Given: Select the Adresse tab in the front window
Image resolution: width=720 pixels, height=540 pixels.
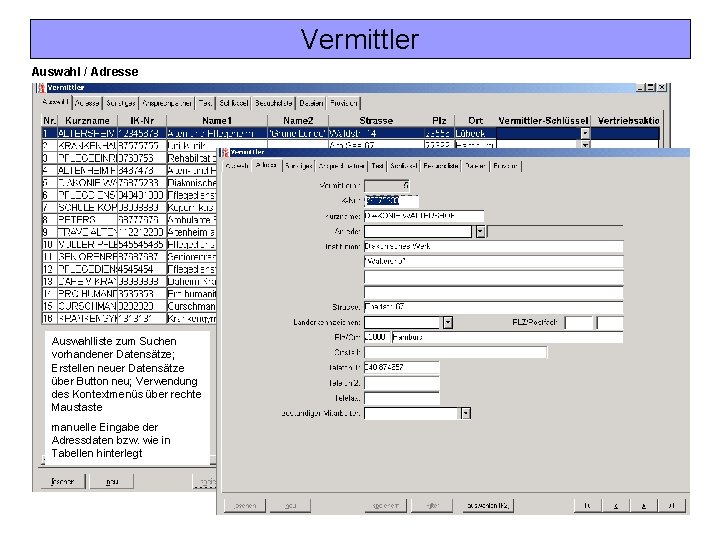Looking at the screenshot, I should (266, 165).
